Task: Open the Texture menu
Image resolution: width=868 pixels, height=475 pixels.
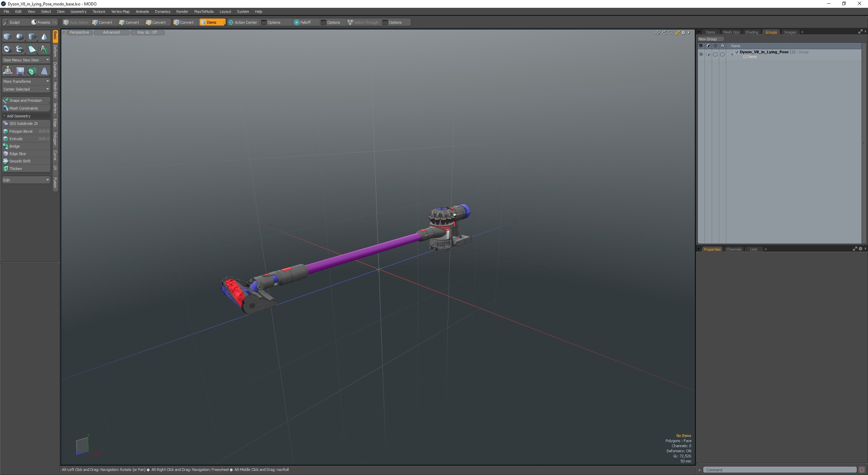Action: pyautogui.click(x=99, y=12)
